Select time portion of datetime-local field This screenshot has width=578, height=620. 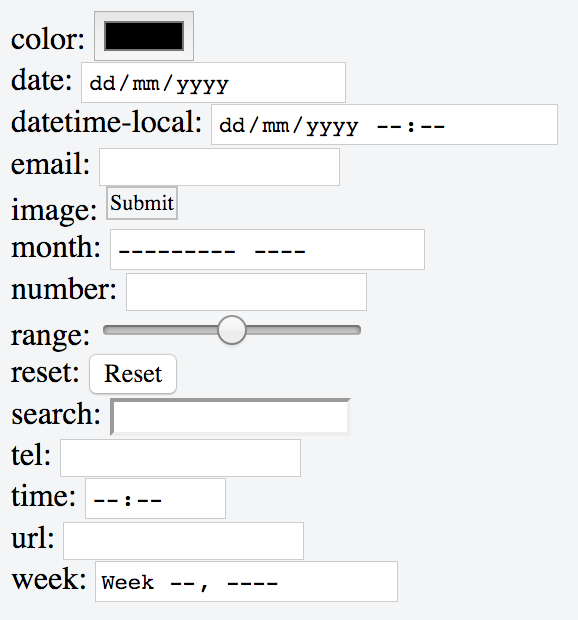click(411, 127)
